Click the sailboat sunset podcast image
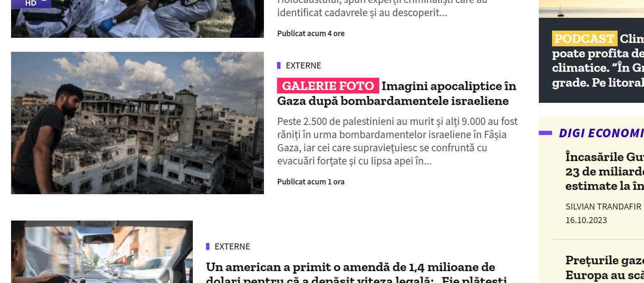This screenshot has width=644, height=283. pyautogui.click(x=591, y=9)
